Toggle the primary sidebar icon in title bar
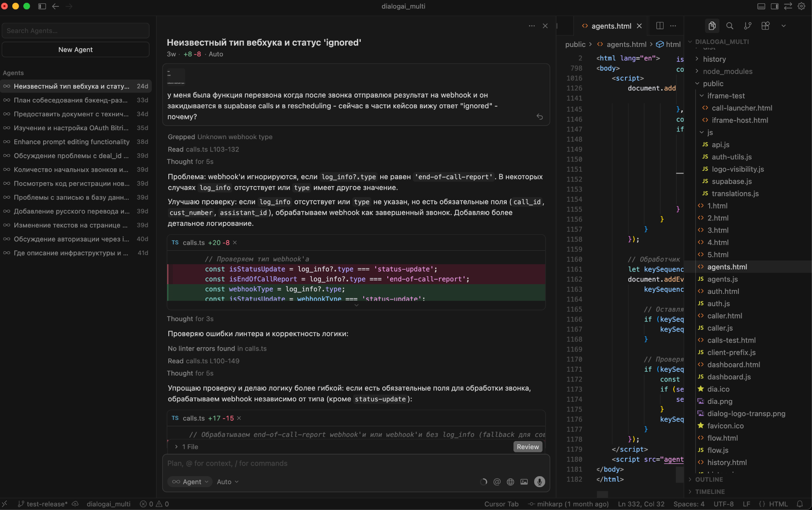812x510 pixels. click(42, 6)
